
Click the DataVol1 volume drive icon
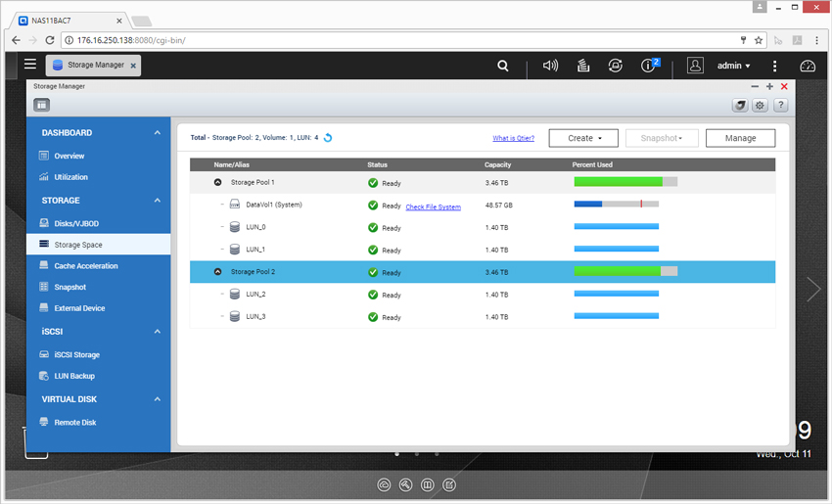[x=235, y=205]
